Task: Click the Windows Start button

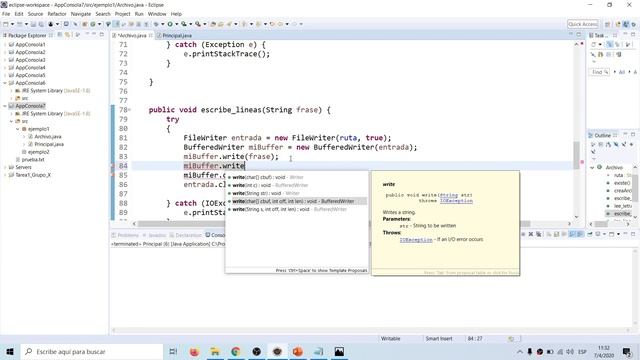Action: (x=10, y=351)
